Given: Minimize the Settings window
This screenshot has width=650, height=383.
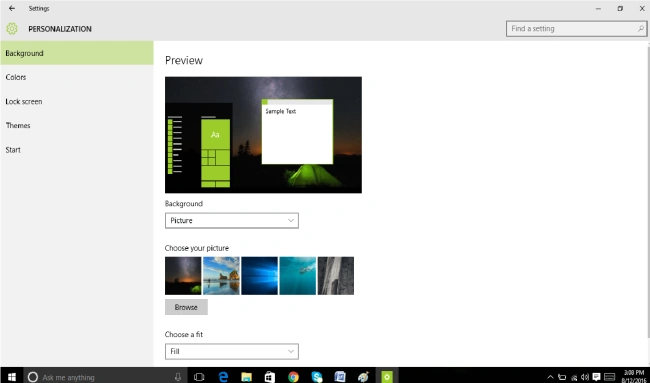Looking at the screenshot, I should [598, 8].
